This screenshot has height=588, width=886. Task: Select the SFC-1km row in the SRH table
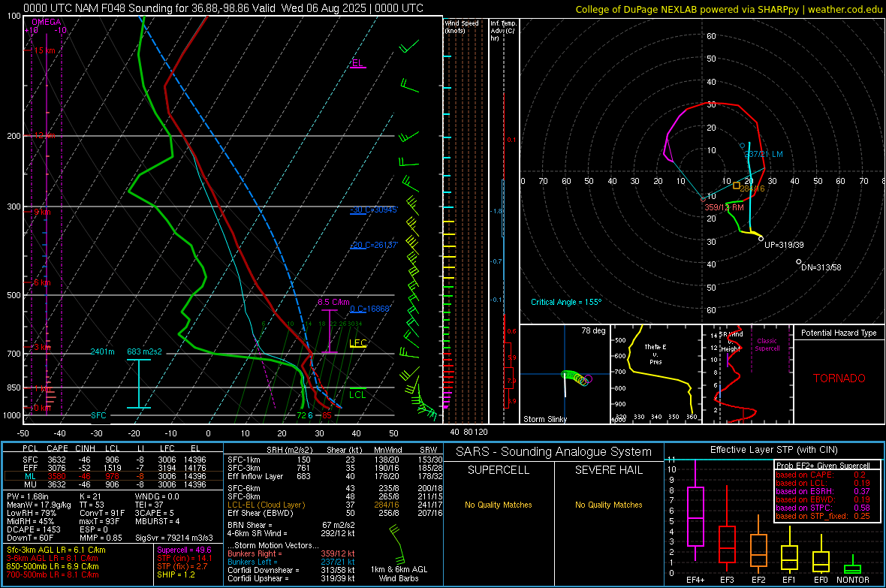(x=335, y=460)
